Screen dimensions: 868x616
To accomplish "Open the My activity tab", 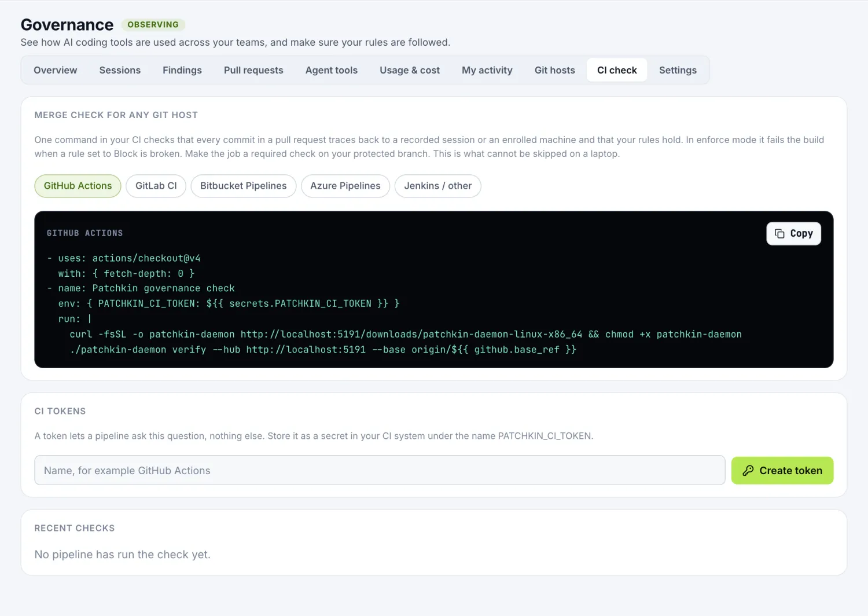I will coord(487,70).
